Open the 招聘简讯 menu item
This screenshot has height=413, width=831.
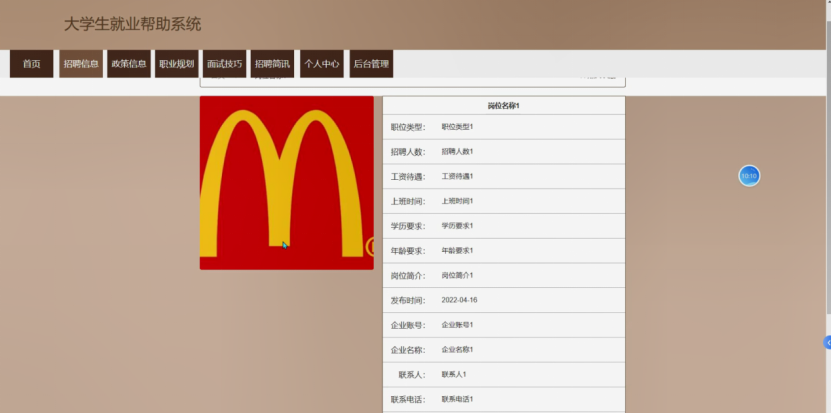pos(272,64)
